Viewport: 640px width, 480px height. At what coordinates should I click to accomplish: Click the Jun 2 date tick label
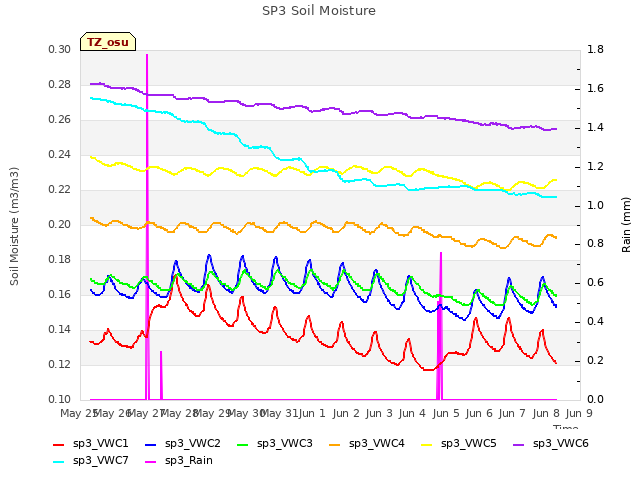click(x=346, y=414)
